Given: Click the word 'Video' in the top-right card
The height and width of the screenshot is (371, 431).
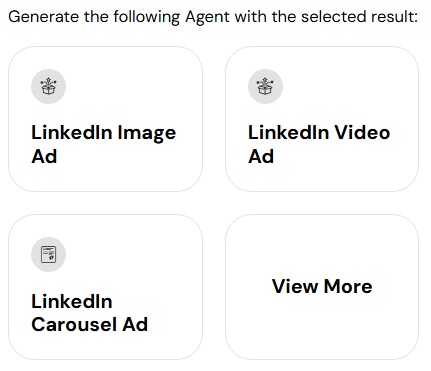Looking at the screenshot, I should (x=362, y=132).
